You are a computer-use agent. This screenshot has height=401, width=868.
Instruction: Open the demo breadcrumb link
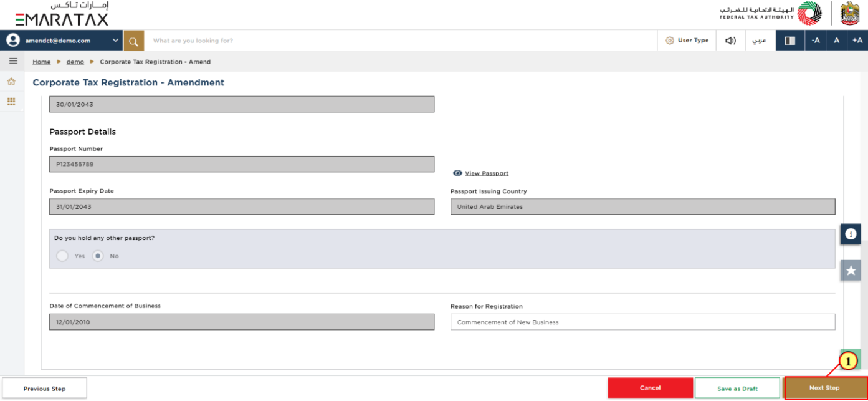click(75, 62)
